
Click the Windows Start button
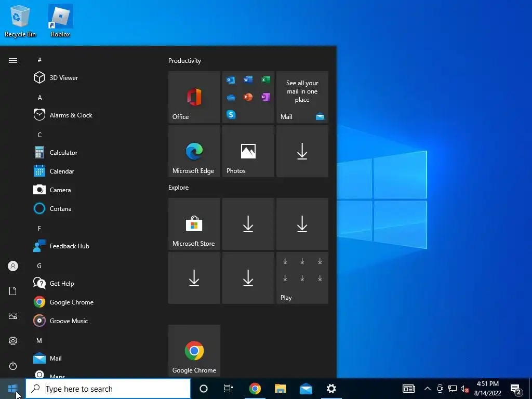pyautogui.click(x=12, y=389)
